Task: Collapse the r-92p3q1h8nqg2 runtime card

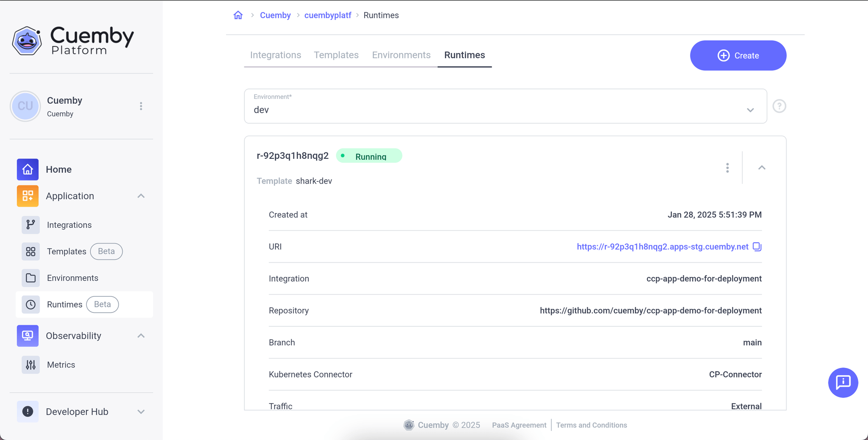Action: coord(762,167)
